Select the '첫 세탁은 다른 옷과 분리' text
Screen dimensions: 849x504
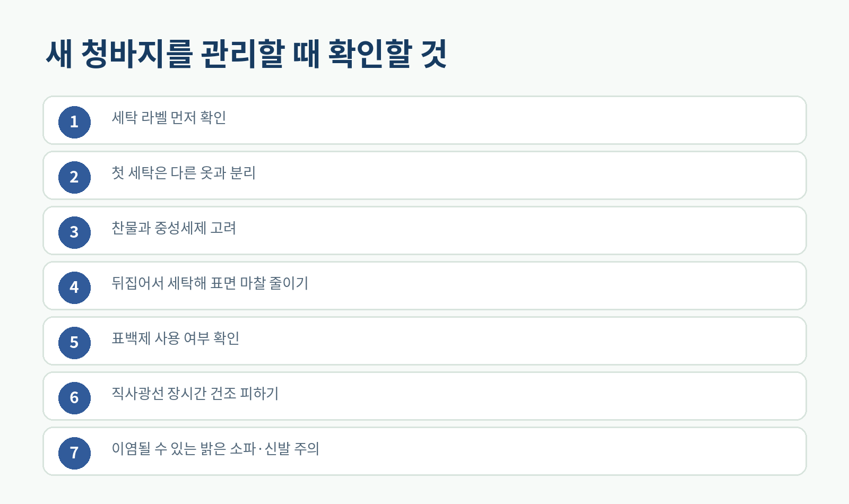pyautogui.click(x=184, y=172)
